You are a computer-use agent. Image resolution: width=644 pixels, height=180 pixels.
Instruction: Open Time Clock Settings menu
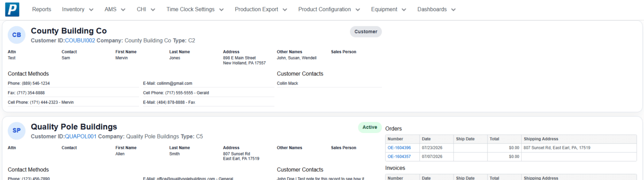pyautogui.click(x=195, y=9)
